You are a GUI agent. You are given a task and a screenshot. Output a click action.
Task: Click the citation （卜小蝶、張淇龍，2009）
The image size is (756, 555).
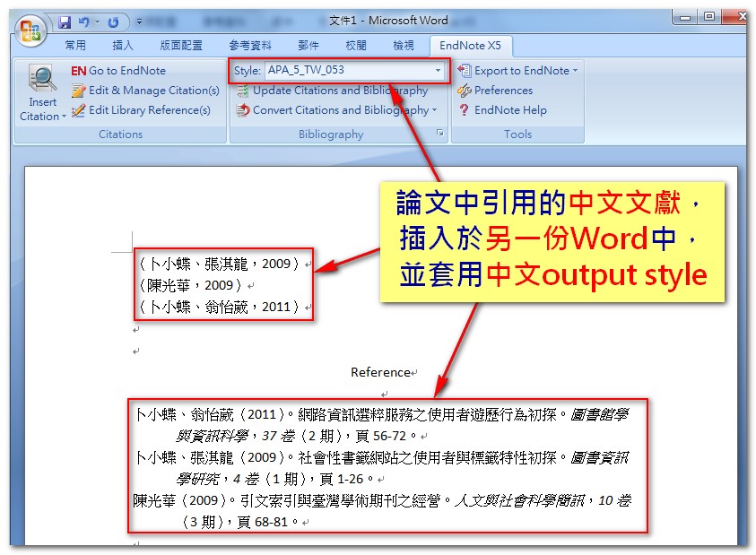[220, 264]
